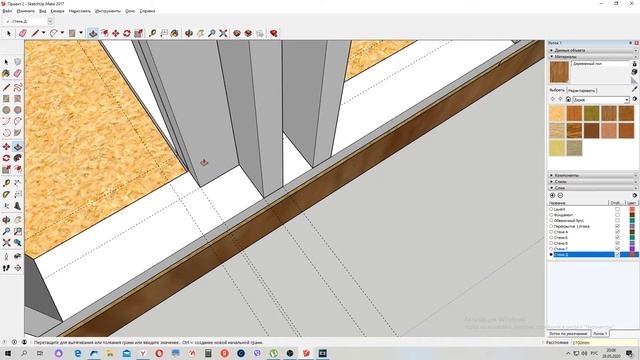Choose the Paint Bucket in the top toolbar

click(x=174, y=33)
